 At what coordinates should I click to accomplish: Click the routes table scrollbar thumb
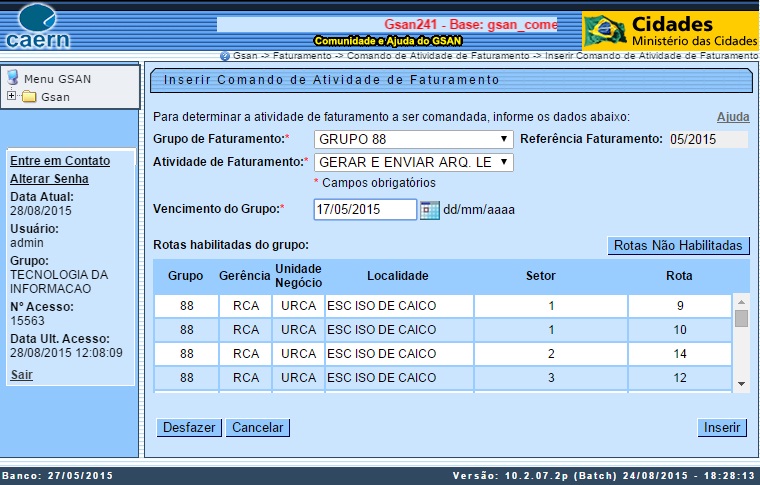pyautogui.click(x=741, y=318)
